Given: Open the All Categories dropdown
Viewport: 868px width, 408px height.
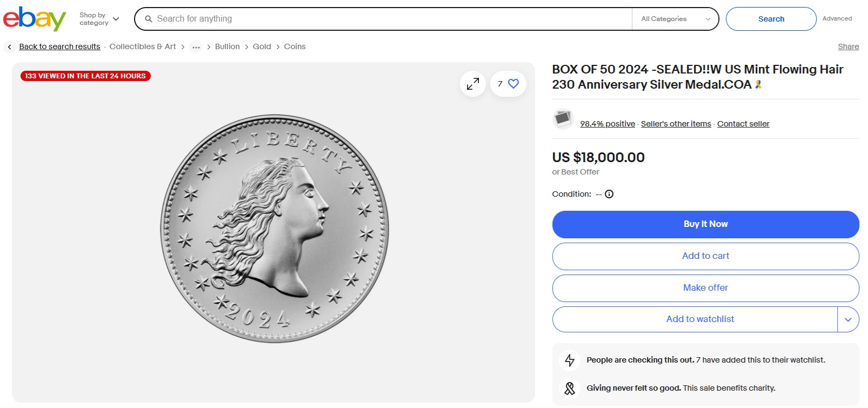Looking at the screenshot, I should (675, 19).
